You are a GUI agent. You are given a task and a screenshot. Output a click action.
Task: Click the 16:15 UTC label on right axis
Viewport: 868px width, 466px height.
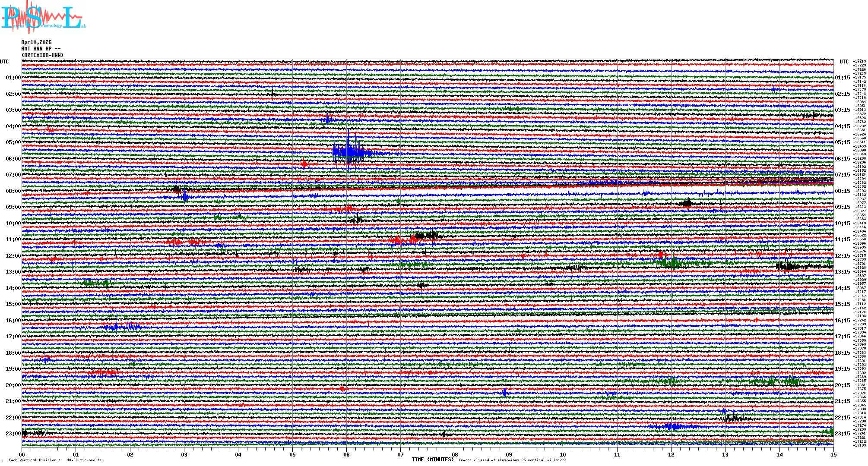coord(842,321)
